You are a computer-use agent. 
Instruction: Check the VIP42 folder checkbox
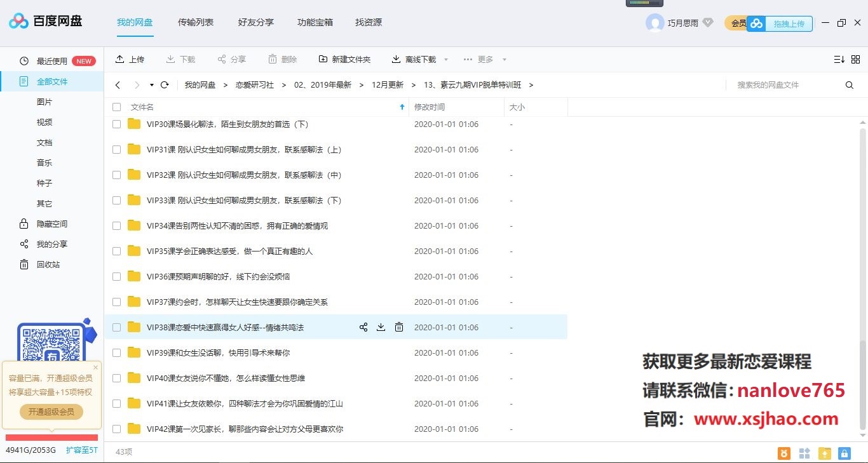(116, 429)
